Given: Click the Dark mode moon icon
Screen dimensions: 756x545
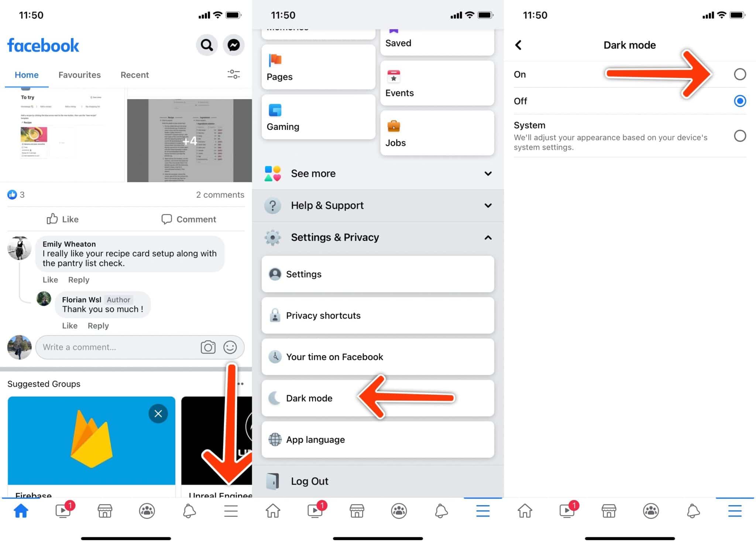Looking at the screenshot, I should [x=274, y=398].
